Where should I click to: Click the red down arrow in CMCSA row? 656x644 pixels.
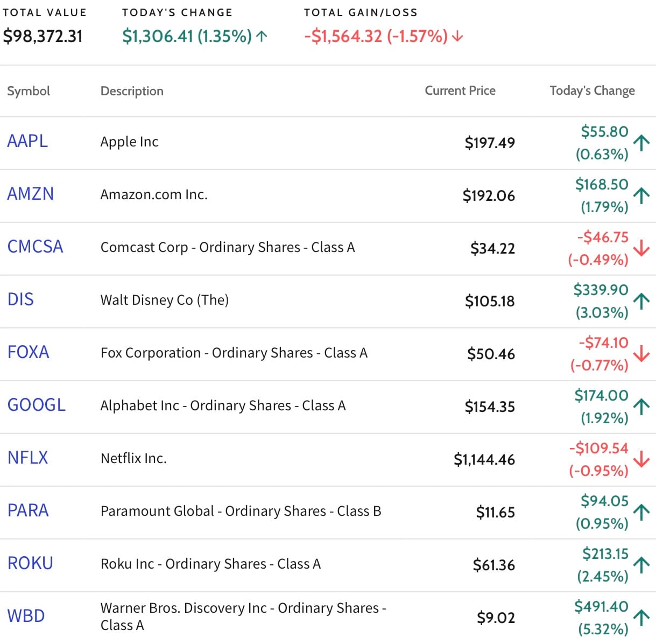[x=641, y=248]
